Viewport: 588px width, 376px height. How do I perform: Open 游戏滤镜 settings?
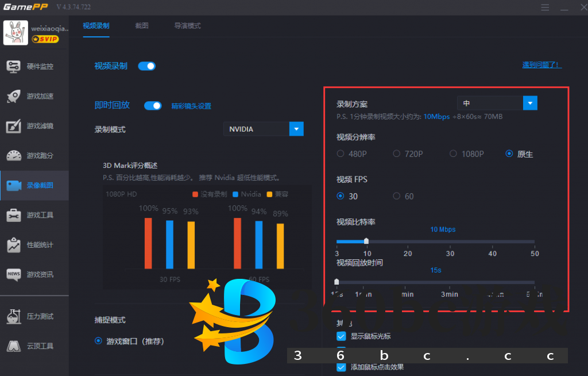click(x=34, y=126)
